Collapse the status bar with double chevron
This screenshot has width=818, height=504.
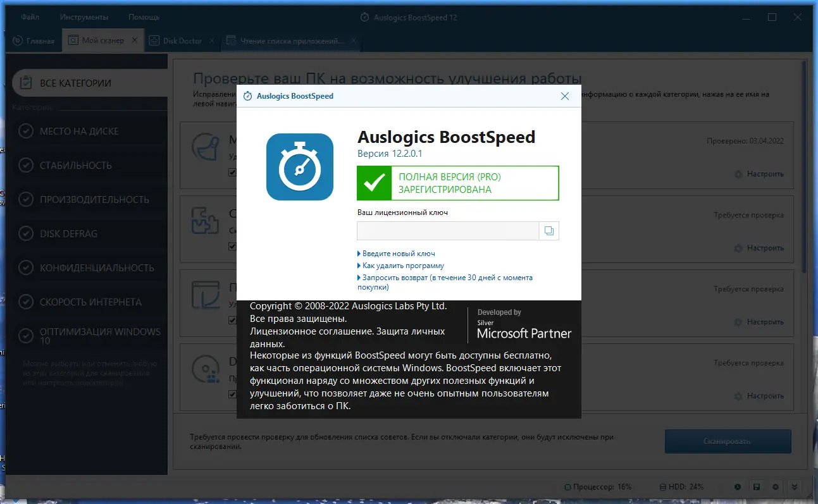[795, 487]
